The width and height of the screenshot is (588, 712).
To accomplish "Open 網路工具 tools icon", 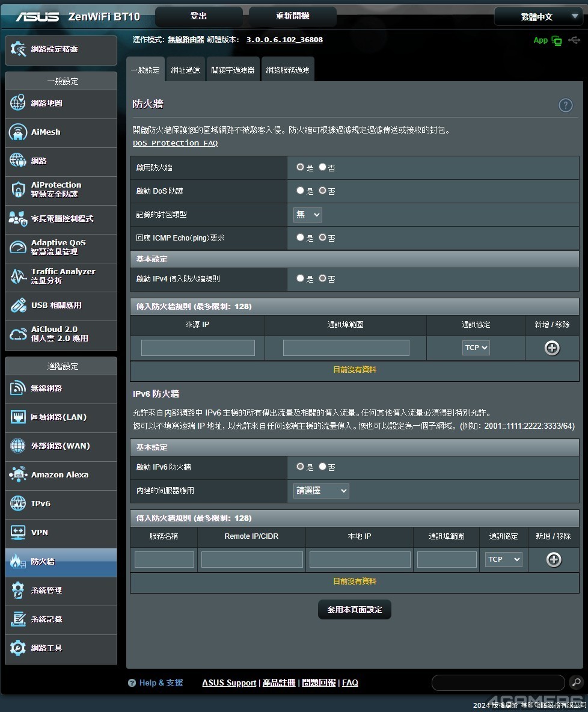I will (17, 648).
